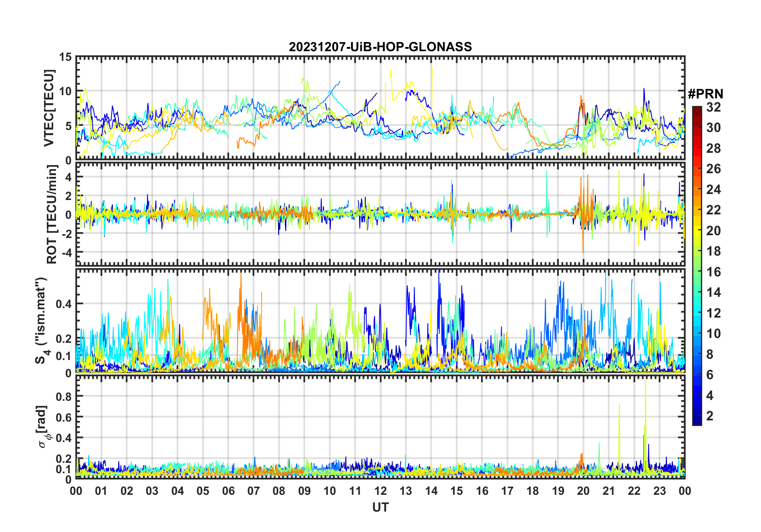
Task: Click sigma phi y-axis tick 0.8
Action: 64,396
